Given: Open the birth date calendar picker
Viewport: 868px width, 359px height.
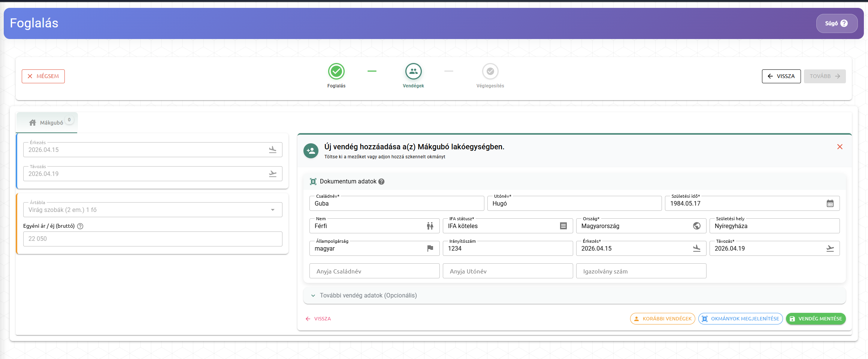Looking at the screenshot, I should point(830,203).
